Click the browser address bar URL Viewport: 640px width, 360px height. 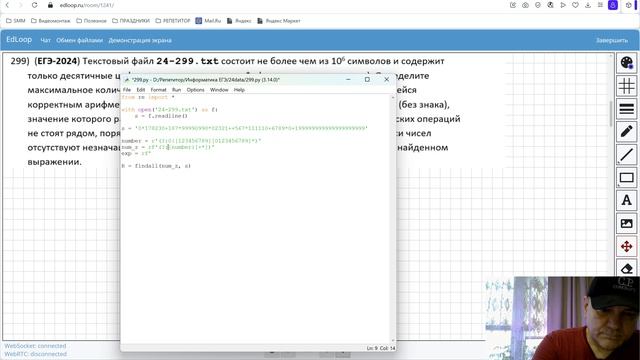coord(87,5)
